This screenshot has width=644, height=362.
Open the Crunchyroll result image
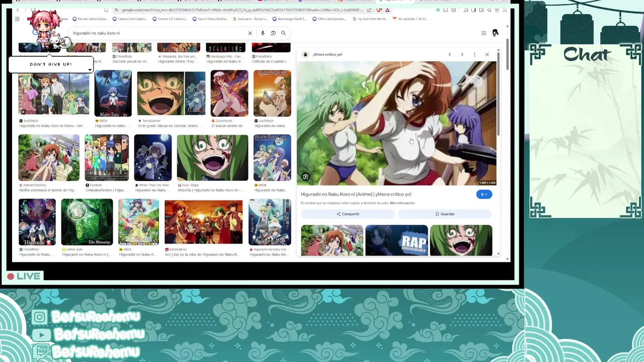tap(229, 94)
